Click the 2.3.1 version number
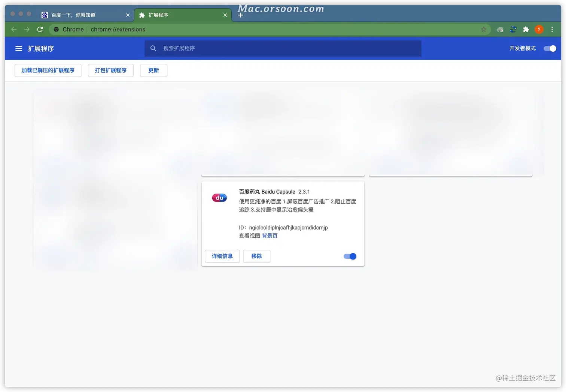The width and height of the screenshot is (566, 392). (304, 192)
